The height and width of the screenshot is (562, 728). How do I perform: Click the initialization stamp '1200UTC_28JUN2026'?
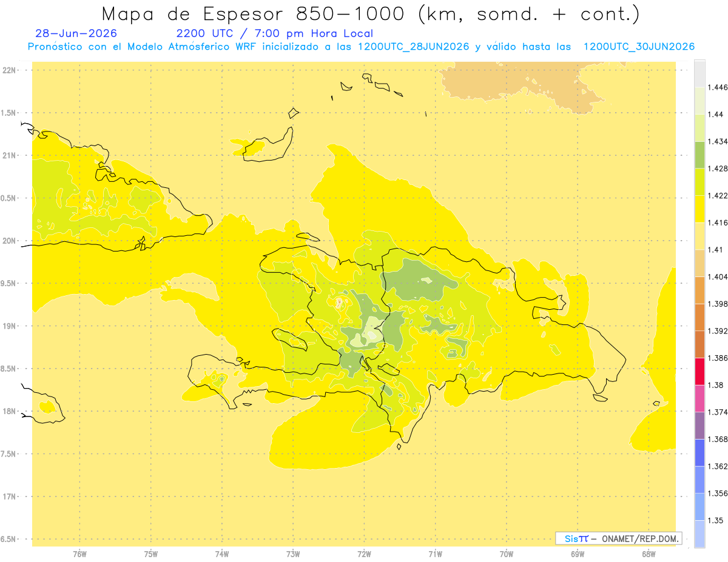(x=414, y=47)
